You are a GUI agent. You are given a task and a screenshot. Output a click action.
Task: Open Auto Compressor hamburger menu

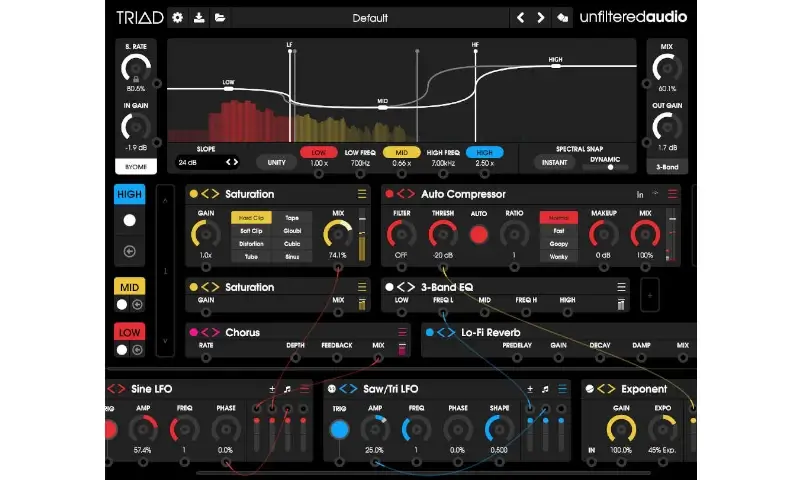[x=672, y=194]
